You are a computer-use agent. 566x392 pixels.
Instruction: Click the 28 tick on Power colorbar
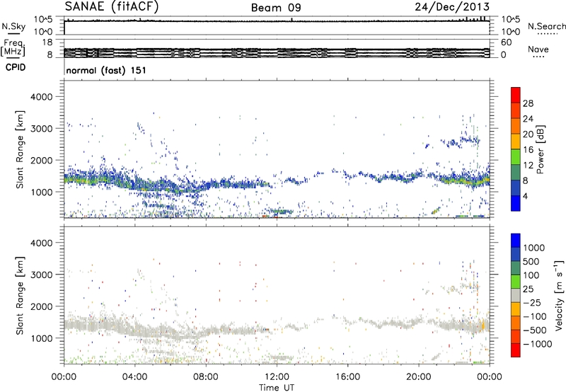coord(528,103)
